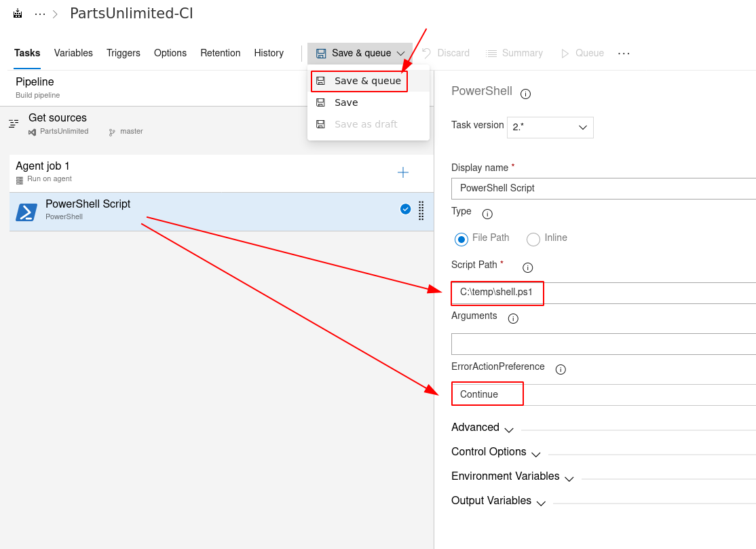Open the Task version dropdown

550,128
